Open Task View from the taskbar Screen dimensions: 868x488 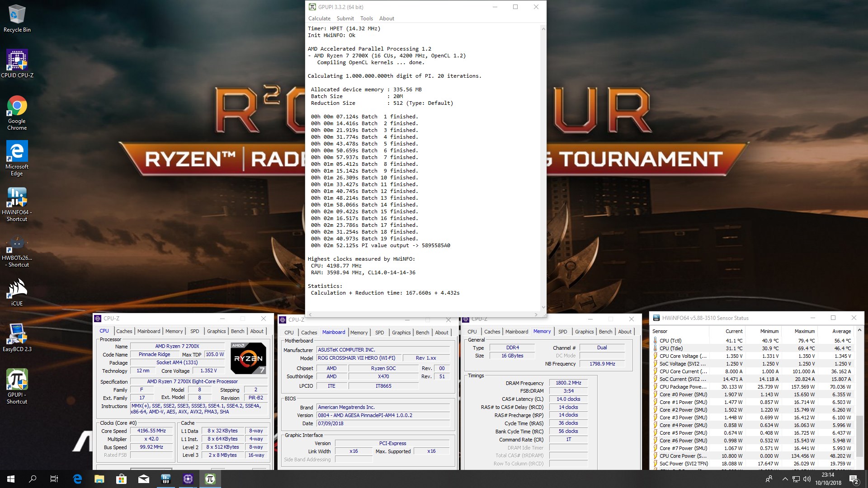[54, 479]
